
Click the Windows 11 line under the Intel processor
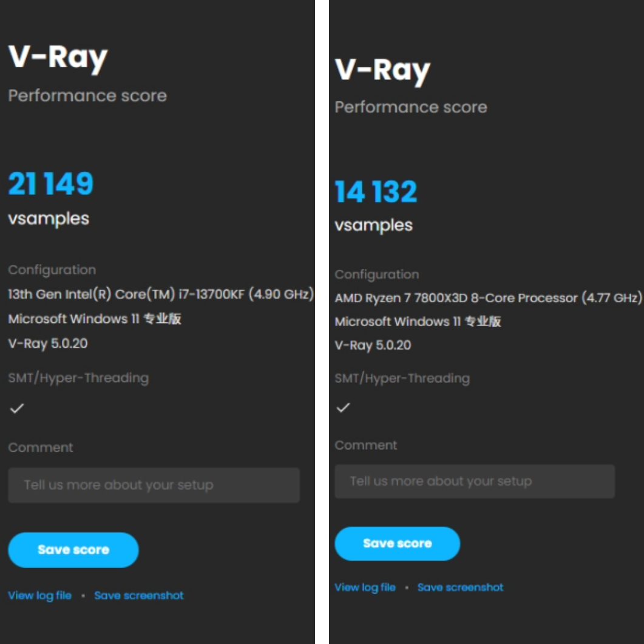click(x=94, y=319)
